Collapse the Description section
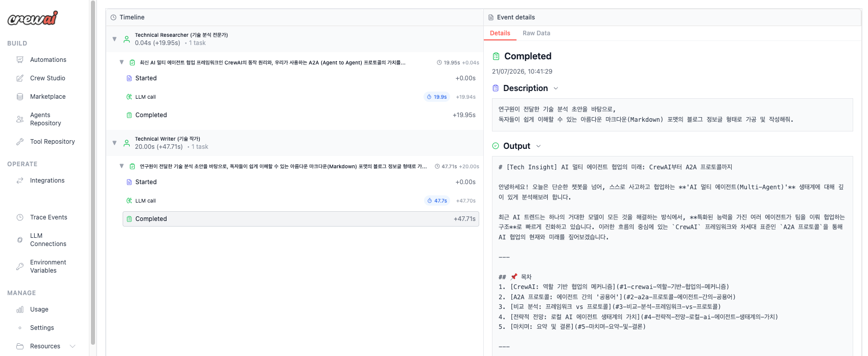868x356 pixels. [556, 88]
